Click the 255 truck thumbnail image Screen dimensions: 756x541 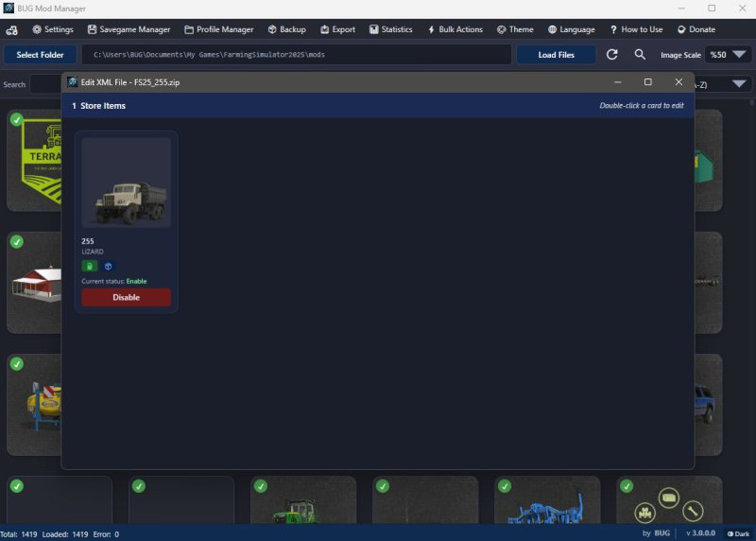pyautogui.click(x=126, y=183)
